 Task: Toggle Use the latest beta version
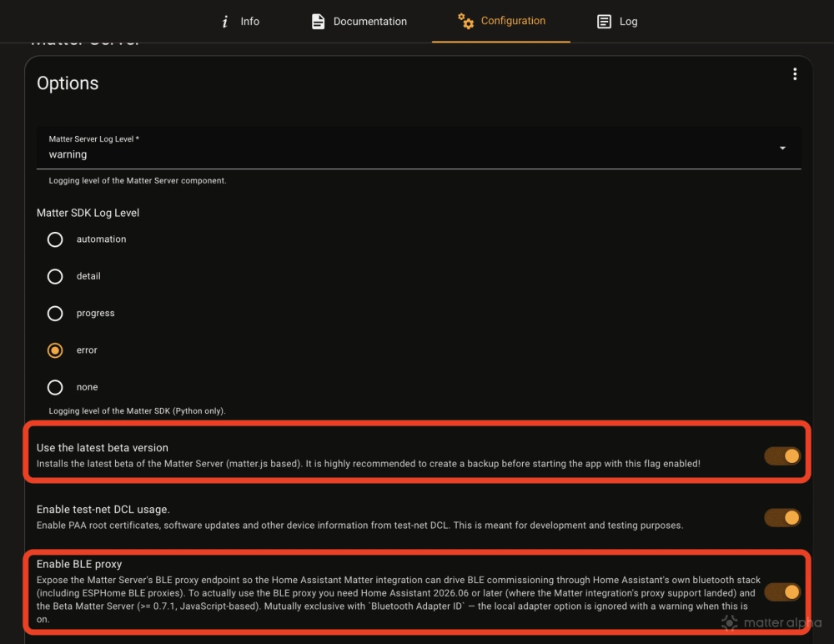click(782, 456)
